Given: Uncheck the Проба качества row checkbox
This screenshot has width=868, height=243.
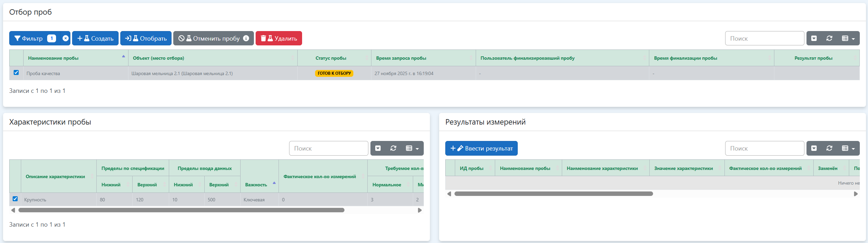Looking at the screenshot, I should [16, 73].
